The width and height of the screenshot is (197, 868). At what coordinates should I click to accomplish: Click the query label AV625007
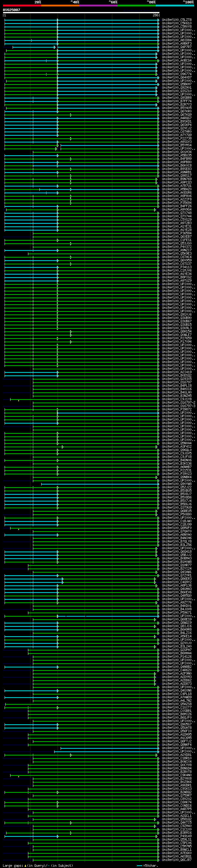click(11, 10)
